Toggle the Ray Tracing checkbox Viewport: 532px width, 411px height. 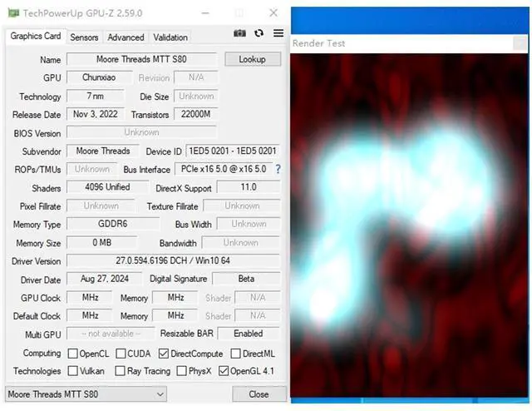coord(120,371)
